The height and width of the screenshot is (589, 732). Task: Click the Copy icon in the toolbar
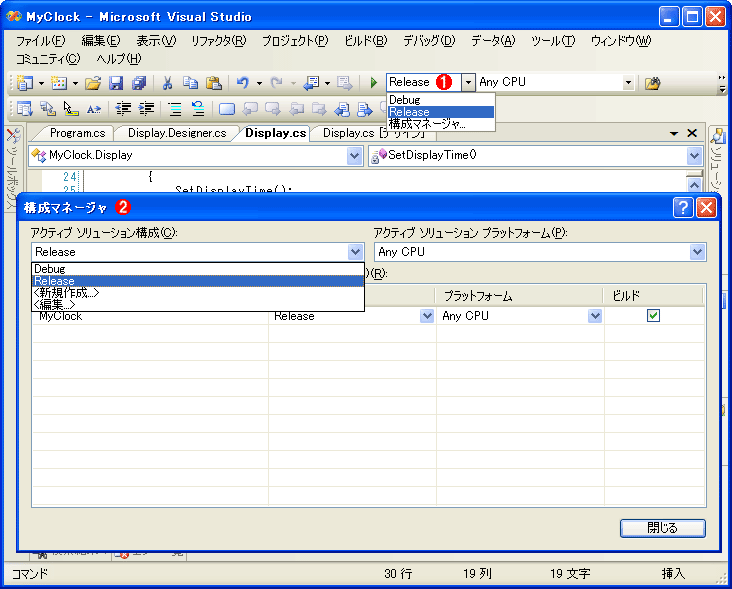pos(190,83)
